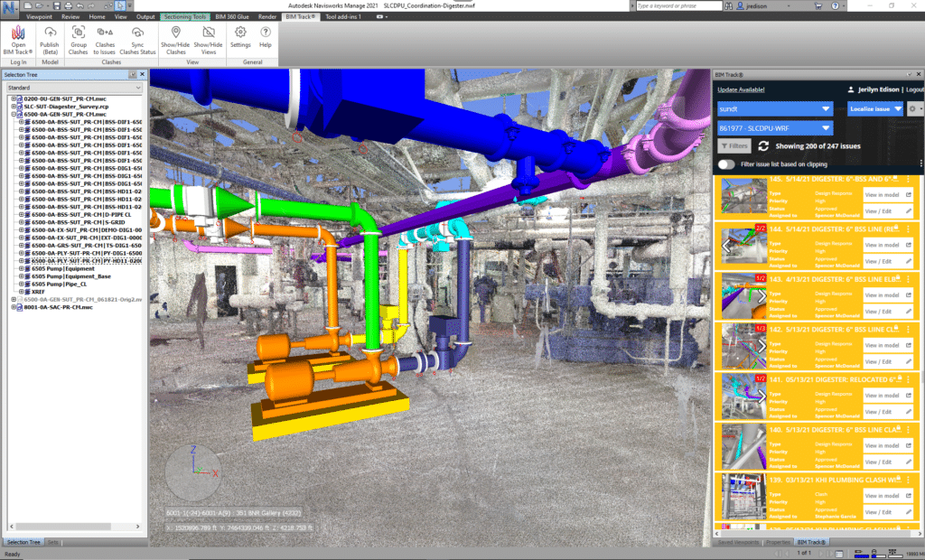Select 6505 Pump|Equipment_Base in the tree

(x=70, y=276)
